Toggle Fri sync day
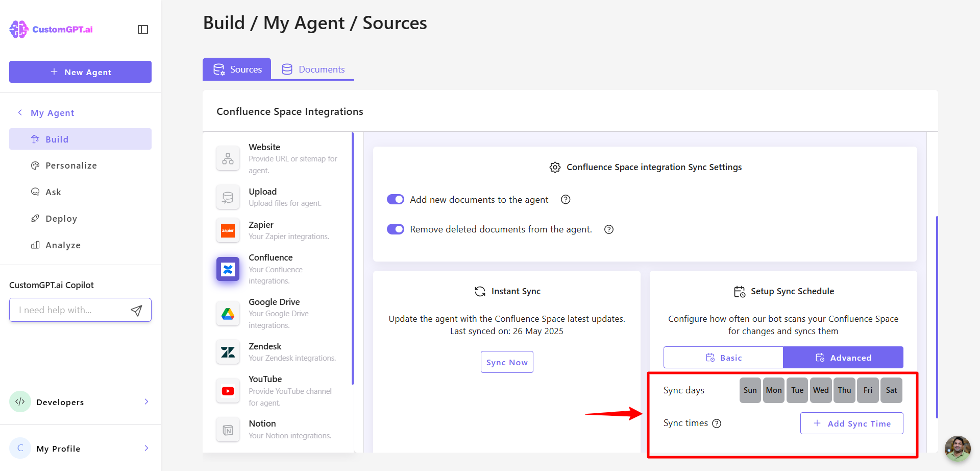The width and height of the screenshot is (980, 471). pyautogui.click(x=868, y=390)
